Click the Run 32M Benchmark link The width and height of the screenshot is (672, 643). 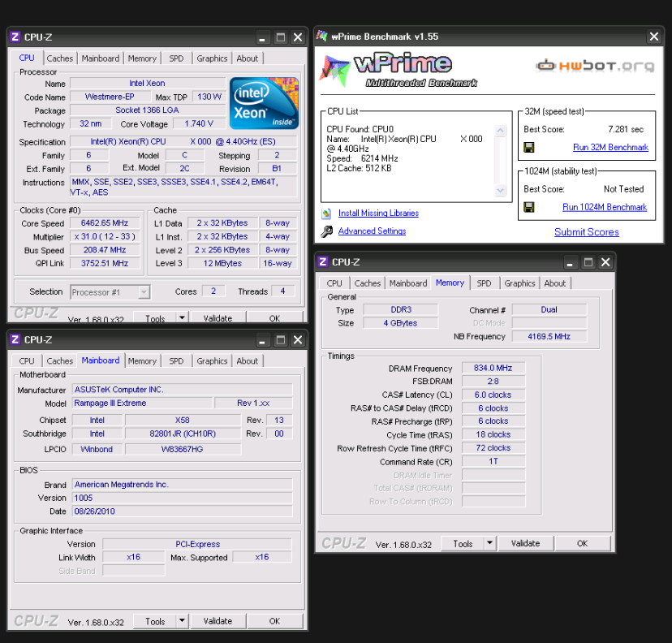pyautogui.click(x=610, y=148)
